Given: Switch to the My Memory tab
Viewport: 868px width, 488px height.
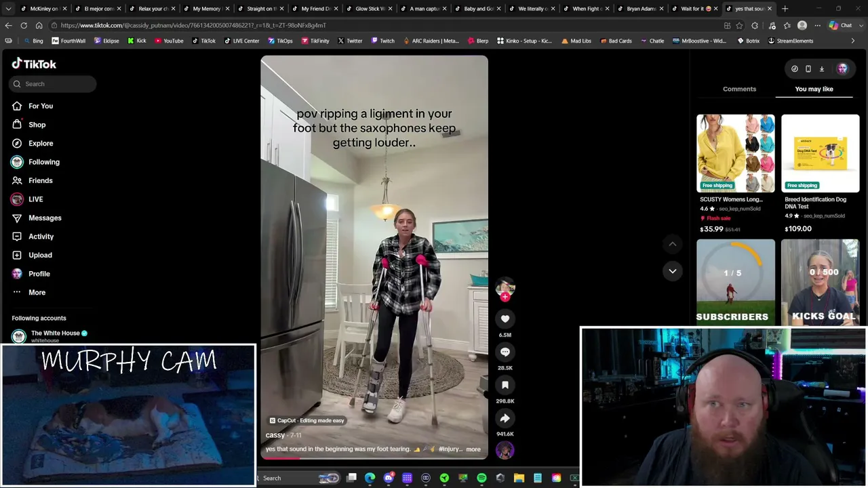Looking at the screenshot, I should point(207,9).
